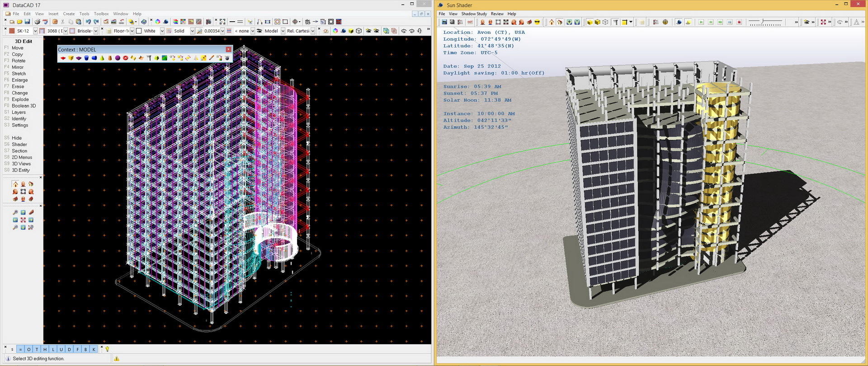Open the Solid line type dropdown
868x366 pixels.
click(x=192, y=31)
